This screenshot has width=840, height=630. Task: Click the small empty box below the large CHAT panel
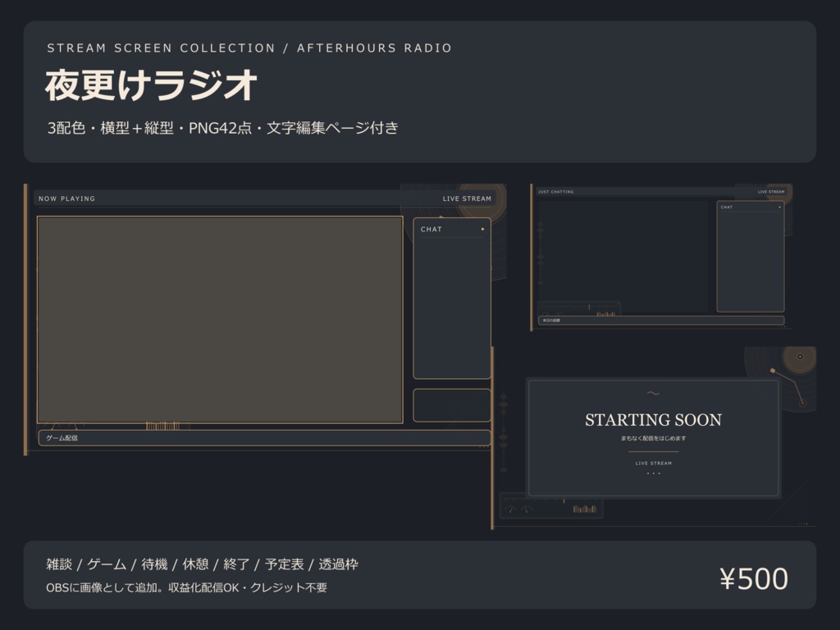(452, 405)
